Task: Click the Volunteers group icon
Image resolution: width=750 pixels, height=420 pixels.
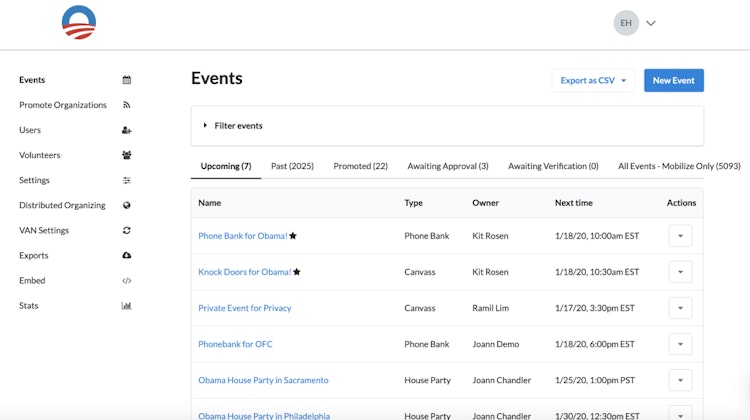Action: (127, 155)
